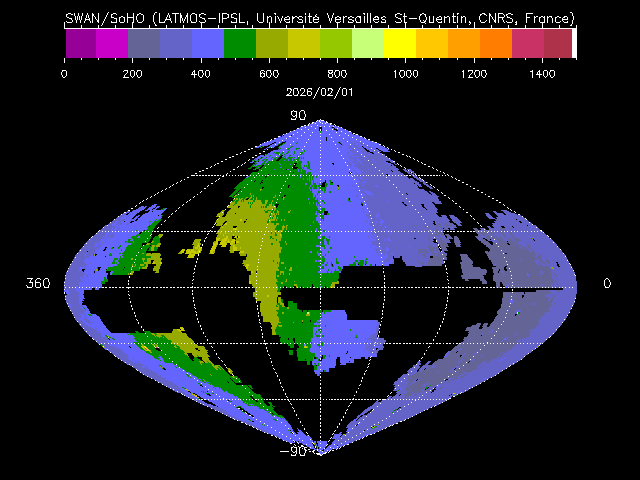Image resolution: width=640 pixels, height=480 pixels.
Task: Select the bright magenta 100–200 colorbar segment
Action: [x=112, y=43]
